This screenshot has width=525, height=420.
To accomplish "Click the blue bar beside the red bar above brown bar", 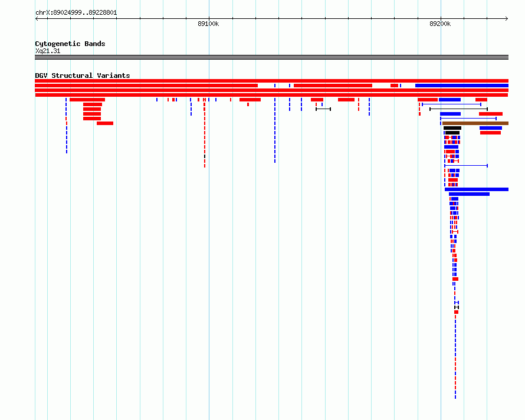I will pyautogui.click(x=450, y=114).
